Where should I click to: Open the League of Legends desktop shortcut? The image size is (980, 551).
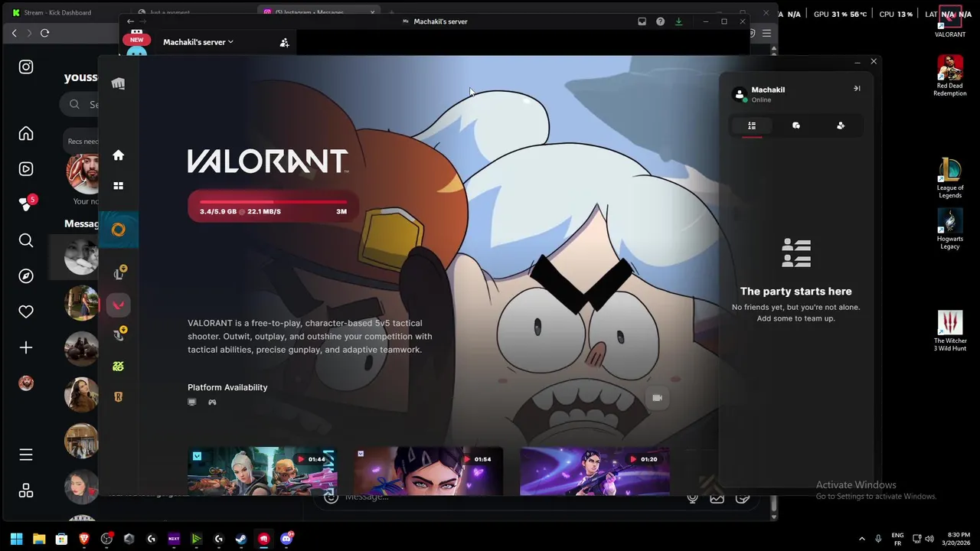click(x=950, y=178)
